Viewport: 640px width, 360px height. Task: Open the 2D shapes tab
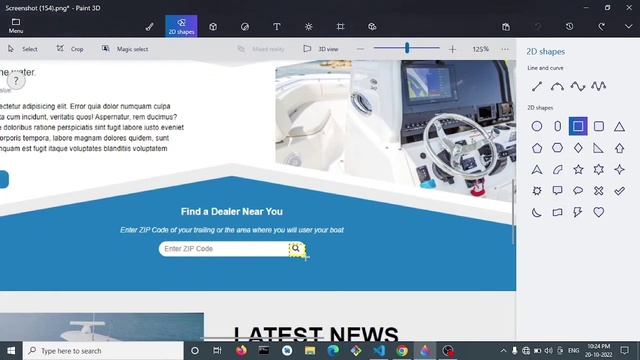(181, 26)
